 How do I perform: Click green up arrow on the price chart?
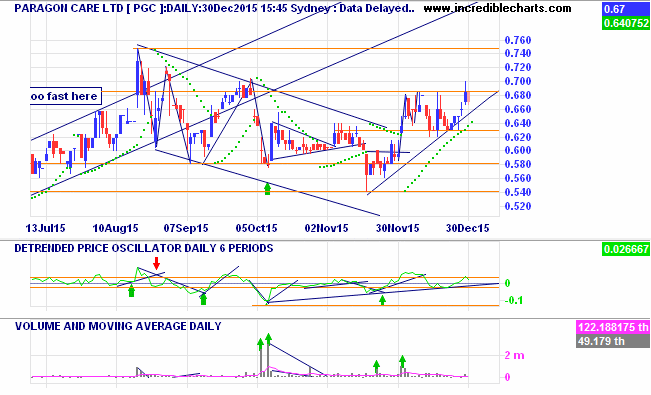[x=267, y=189]
